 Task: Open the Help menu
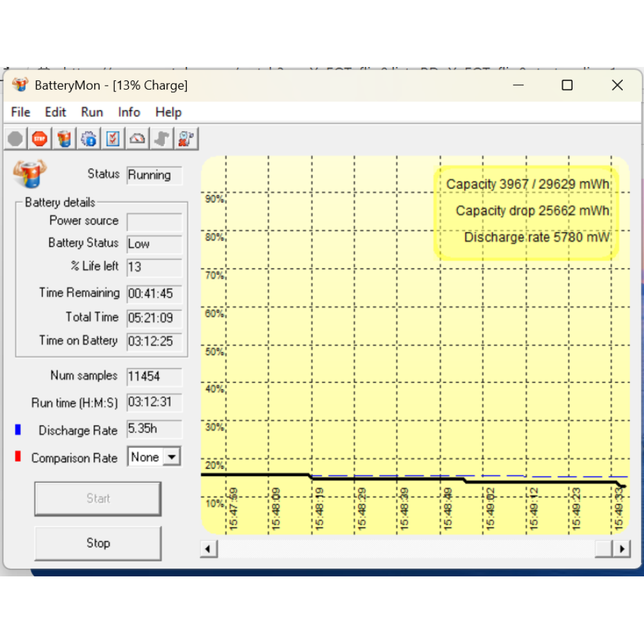168,112
